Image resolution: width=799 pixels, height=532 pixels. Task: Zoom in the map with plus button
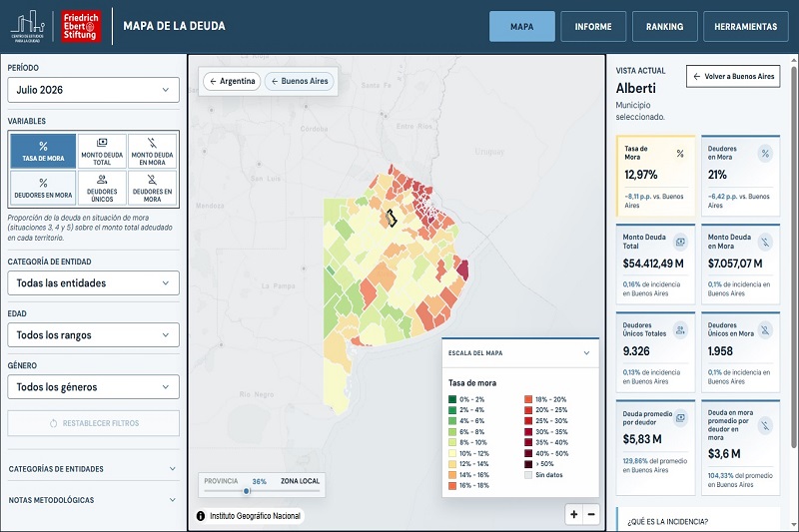pyautogui.click(x=573, y=514)
